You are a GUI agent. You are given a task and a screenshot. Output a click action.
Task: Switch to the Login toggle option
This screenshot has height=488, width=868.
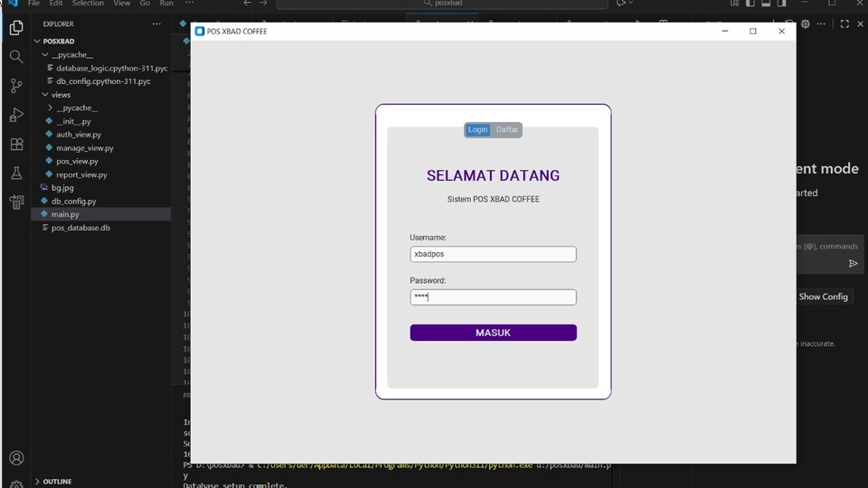477,130
